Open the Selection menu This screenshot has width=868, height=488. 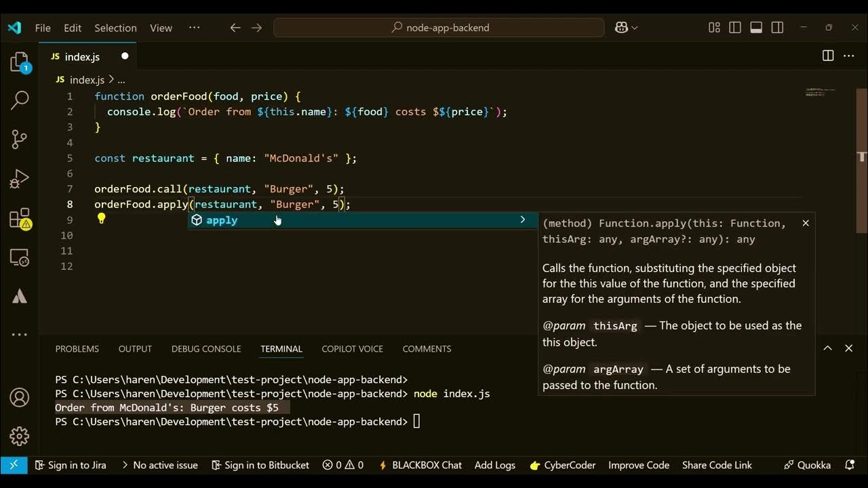pos(115,28)
